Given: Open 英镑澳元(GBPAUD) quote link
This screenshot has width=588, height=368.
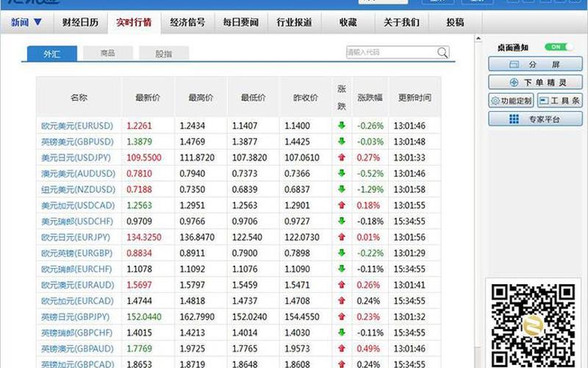Looking at the screenshot, I should [x=77, y=349].
